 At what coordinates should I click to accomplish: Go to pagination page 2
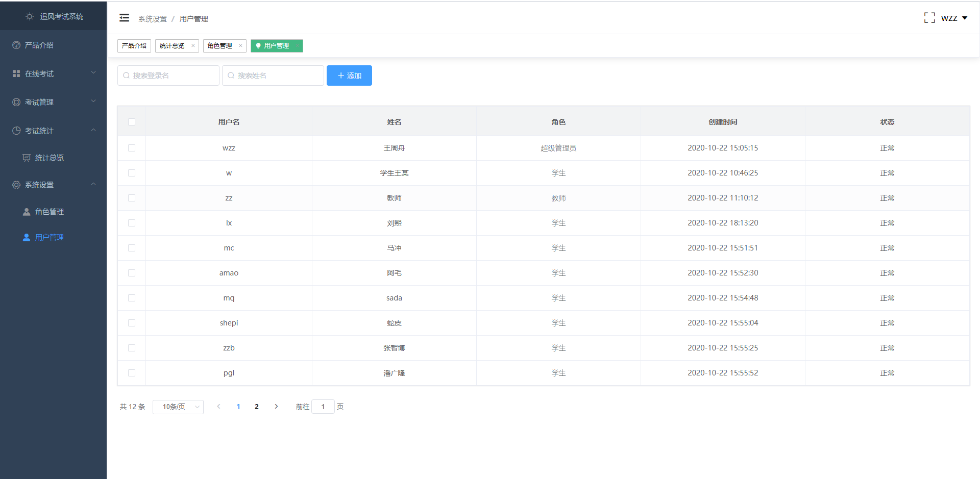pos(257,407)
